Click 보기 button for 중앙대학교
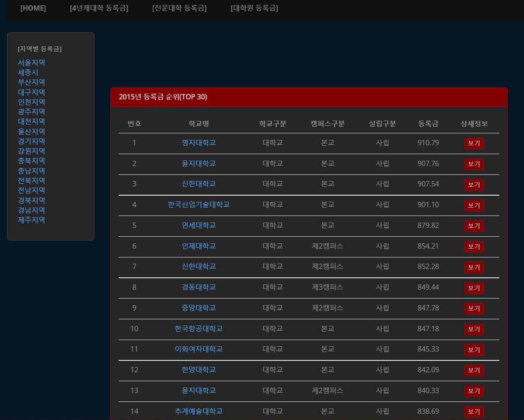This screenshot has height=420, width=524. click(x=474, y=309)
